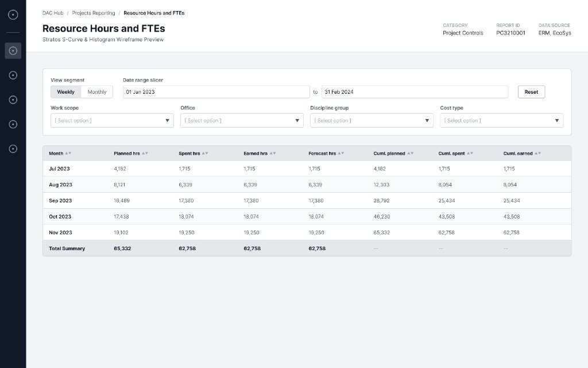Screen dimensions: 588x368
Task: Click the topmost logo icon in sidebar
Action: click(13, 14)
